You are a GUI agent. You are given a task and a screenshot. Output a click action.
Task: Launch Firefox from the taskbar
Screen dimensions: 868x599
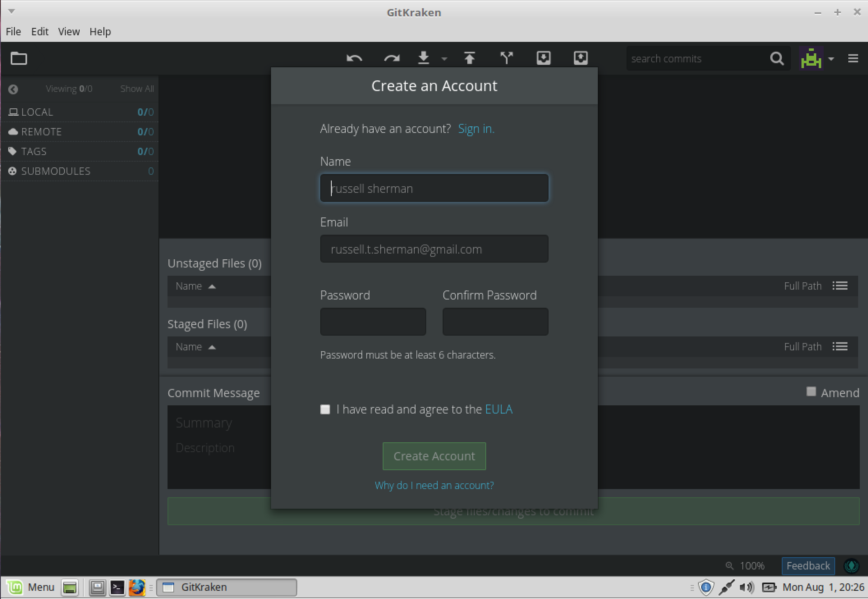(137, 588)
